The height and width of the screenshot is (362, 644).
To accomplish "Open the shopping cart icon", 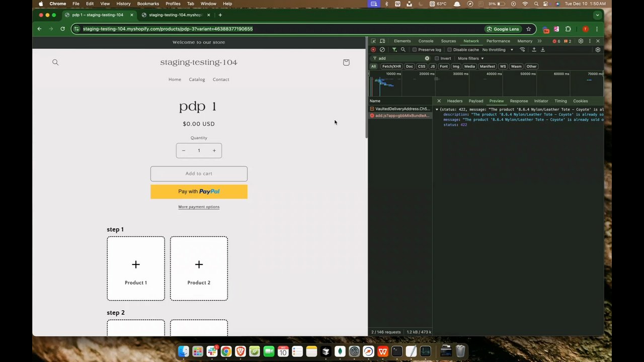I will coord(346,62).
